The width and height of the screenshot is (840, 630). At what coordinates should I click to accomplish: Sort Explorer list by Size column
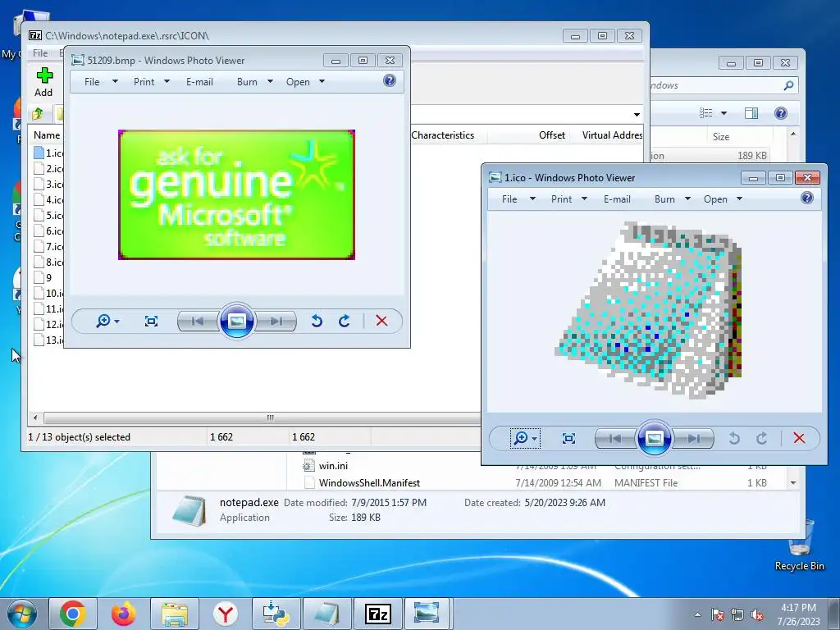click(x=720, y=137)
